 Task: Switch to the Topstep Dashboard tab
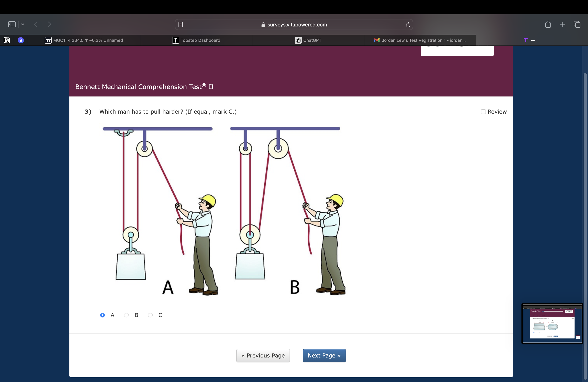point(196,40)
